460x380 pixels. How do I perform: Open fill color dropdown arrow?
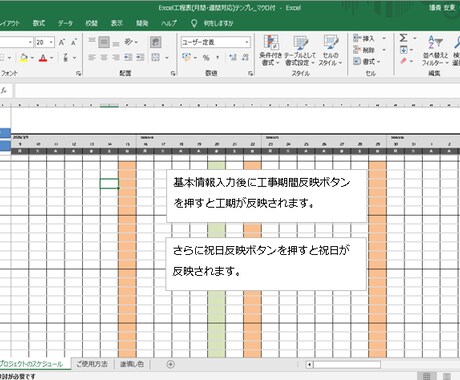(x=32, y=58)
